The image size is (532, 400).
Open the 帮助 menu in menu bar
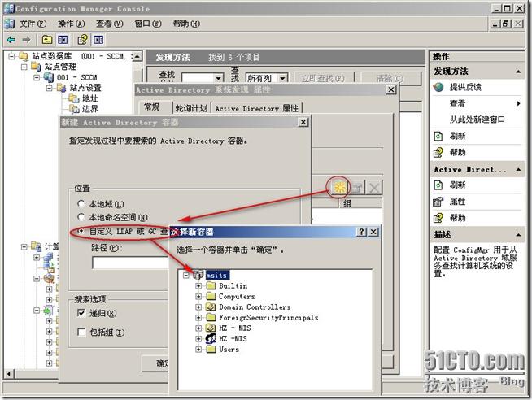[186, 24]
